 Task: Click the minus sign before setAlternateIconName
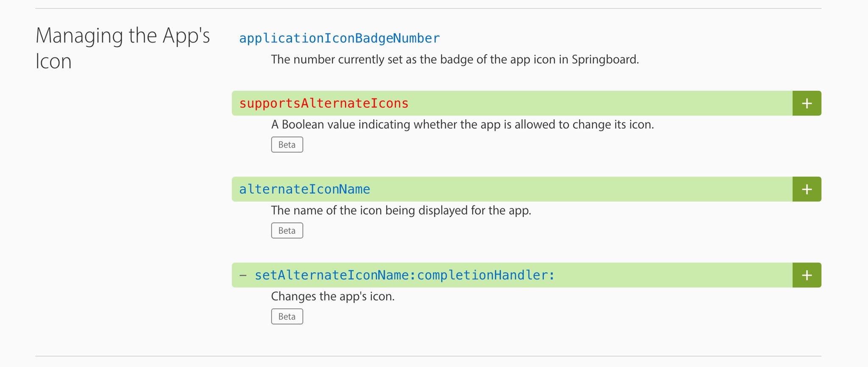coord(243,275)
